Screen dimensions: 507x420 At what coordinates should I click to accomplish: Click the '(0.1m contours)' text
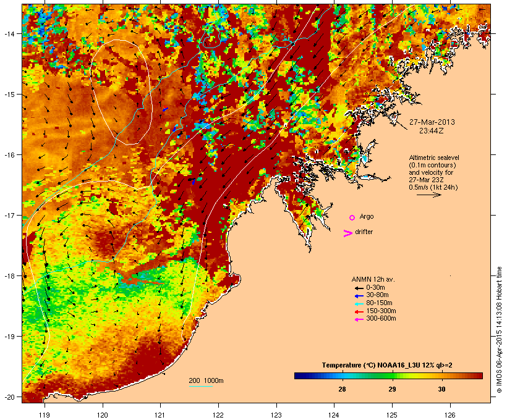[x=433, y=165]
